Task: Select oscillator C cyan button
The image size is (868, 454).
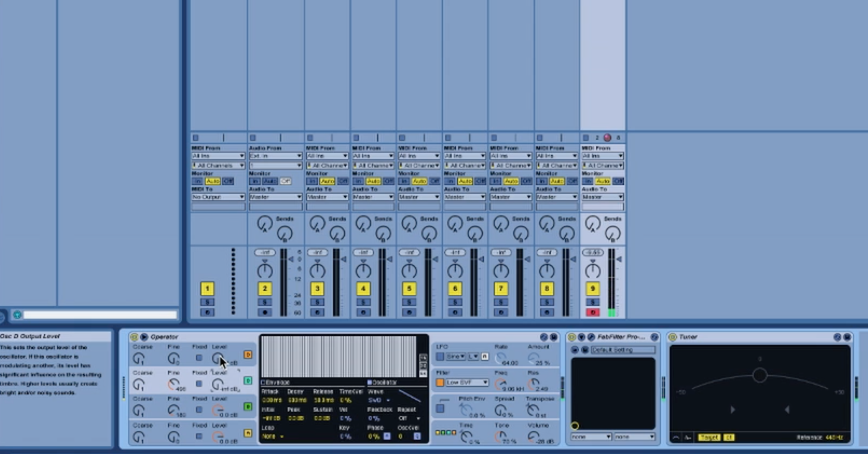Action: pos(248,381)
